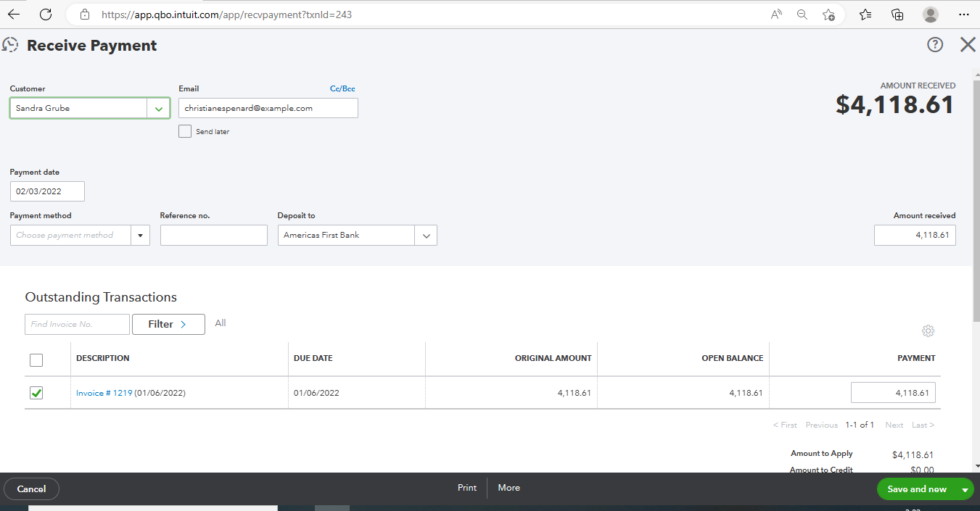
Task: Click the browser address bar URL
Action: (226, 14)
